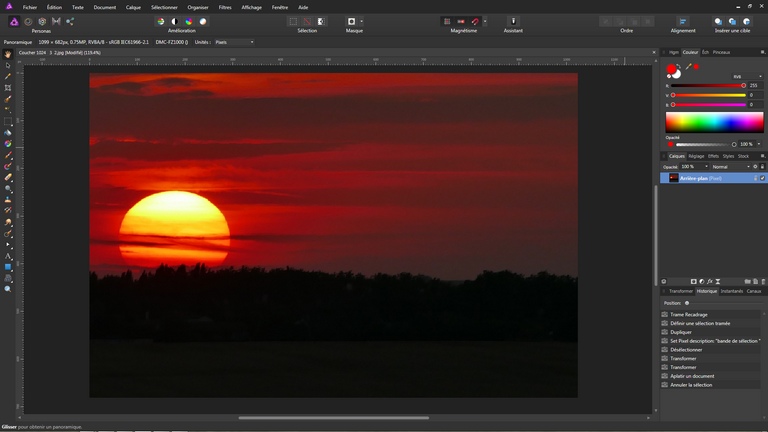Open the Magnétisme dropdown arrow
The height and width of the screenshot is (432, 768).
tap(485, 22)
